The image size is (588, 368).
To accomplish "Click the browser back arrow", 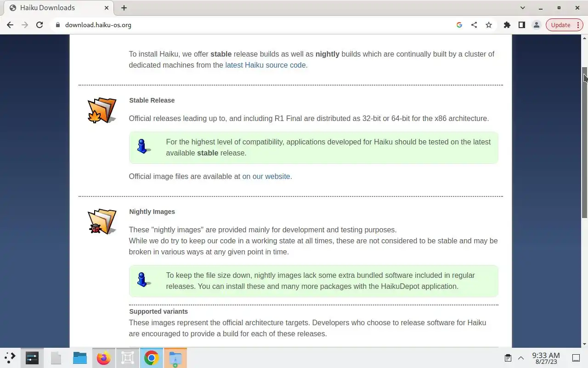I will (10, 25).
